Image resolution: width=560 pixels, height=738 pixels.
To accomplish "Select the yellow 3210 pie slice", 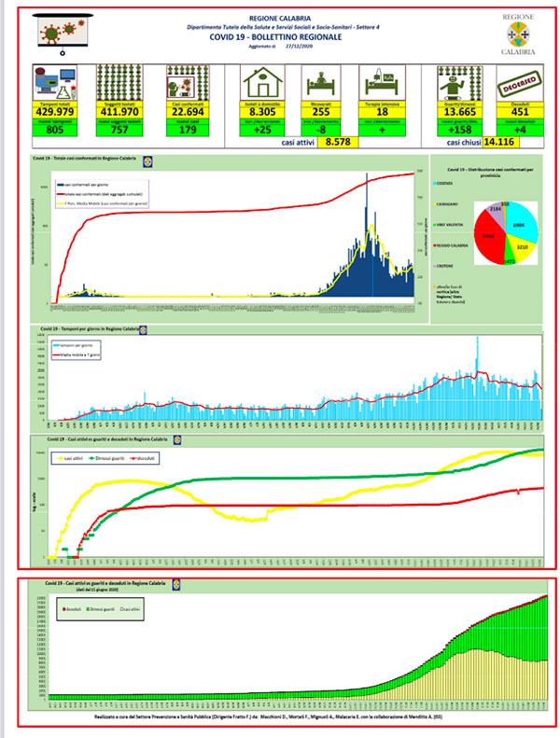I will click(x=521, y=247).
